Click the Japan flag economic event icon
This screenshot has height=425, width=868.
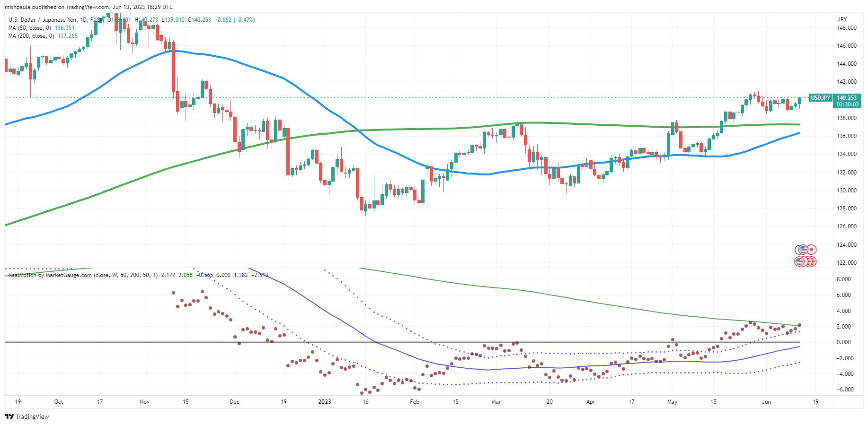(812, 249)
